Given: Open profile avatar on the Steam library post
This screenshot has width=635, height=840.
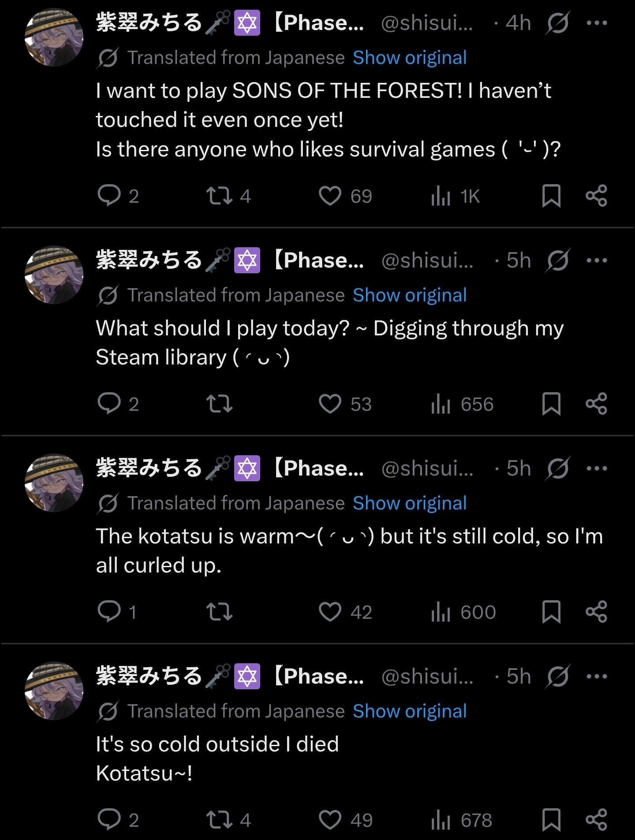Looking at the screenshot, I should point(54,275).
